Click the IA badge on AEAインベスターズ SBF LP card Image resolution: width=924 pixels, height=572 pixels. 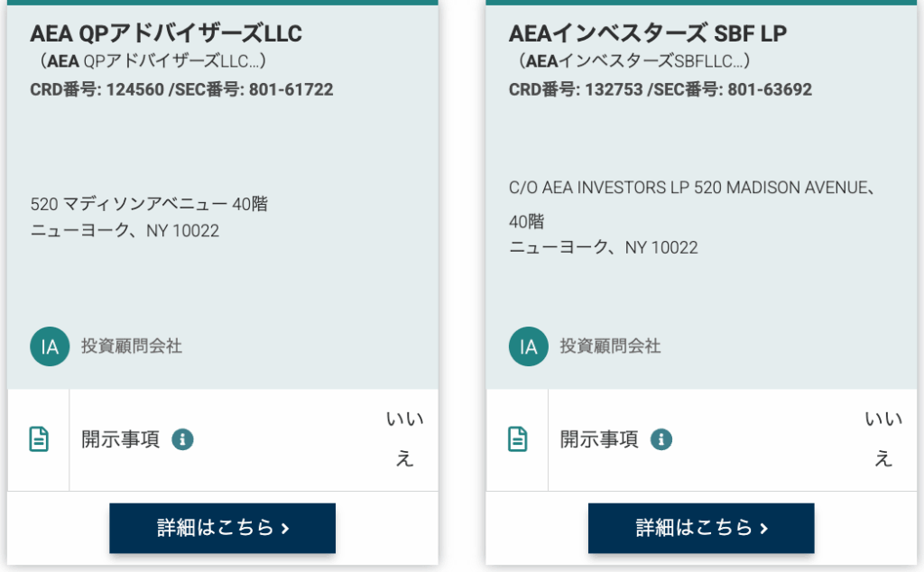click(x=529, y=346)
